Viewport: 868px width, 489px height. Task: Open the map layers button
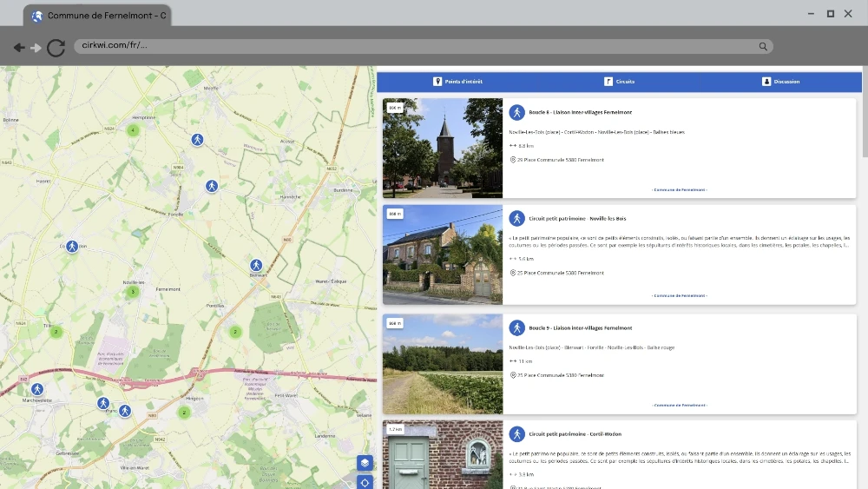pyautogui.click(x=365, y=462)
